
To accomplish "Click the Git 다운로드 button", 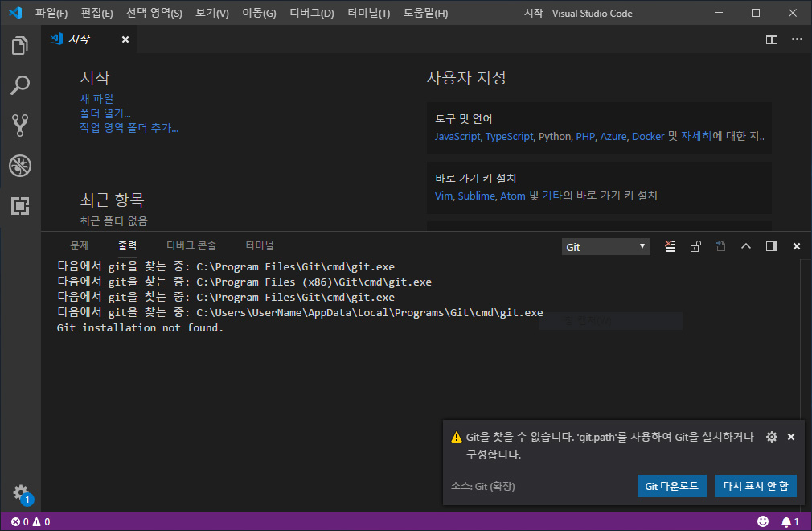I will click(x=671, y=486).
